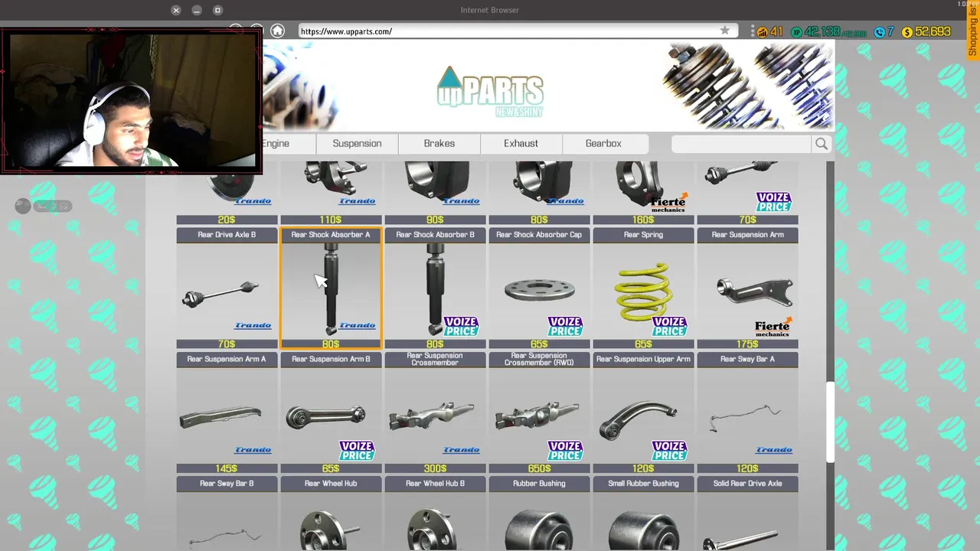980x551 pixels.
Task: Select the top-row part priced 90$
Action: click(435, 193)
